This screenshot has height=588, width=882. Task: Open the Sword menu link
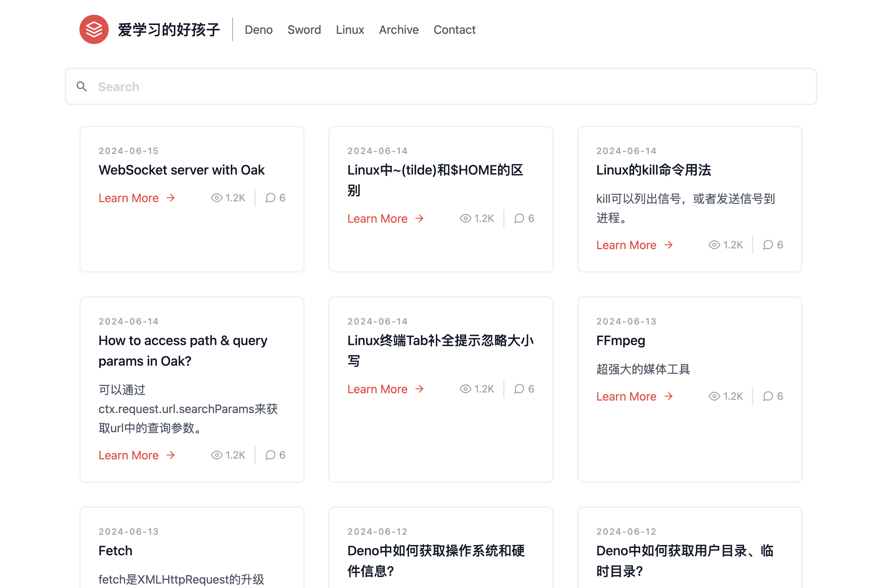304,30
